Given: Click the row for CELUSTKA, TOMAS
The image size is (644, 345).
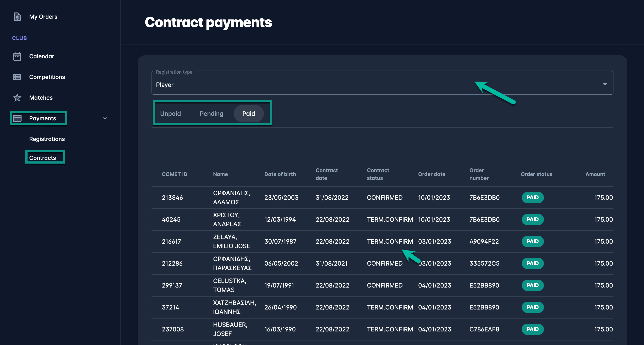Looking at the screenshot, I should tap(229, 285).
